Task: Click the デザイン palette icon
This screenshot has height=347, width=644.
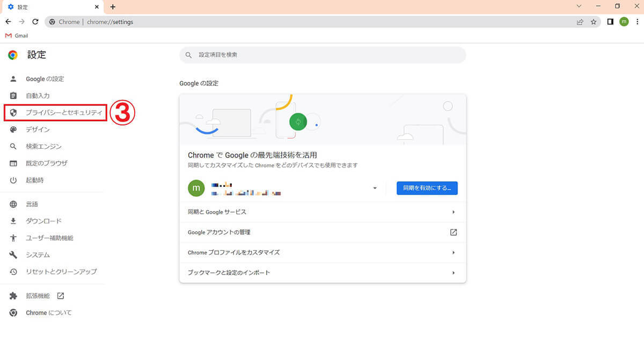Action: pyautogui.click(x=13, y=129)
